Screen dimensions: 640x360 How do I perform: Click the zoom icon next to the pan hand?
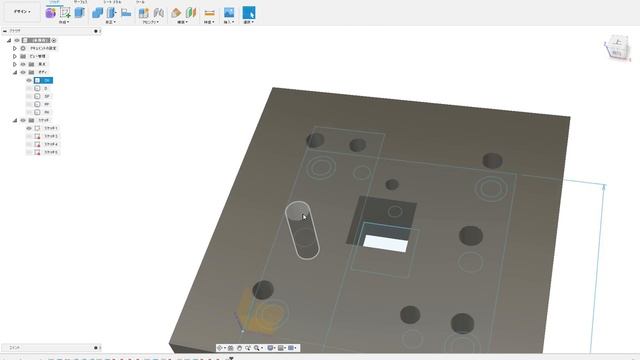(248, 348)
